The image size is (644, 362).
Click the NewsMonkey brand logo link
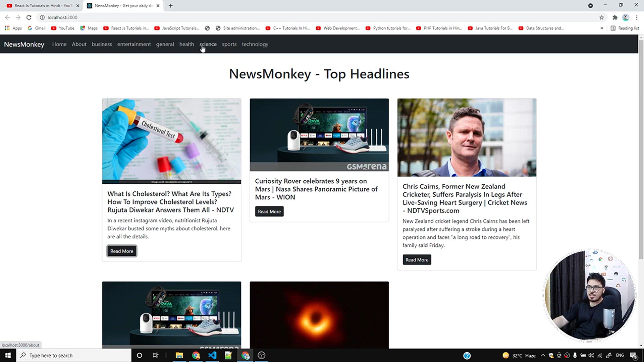coord(24,44)
